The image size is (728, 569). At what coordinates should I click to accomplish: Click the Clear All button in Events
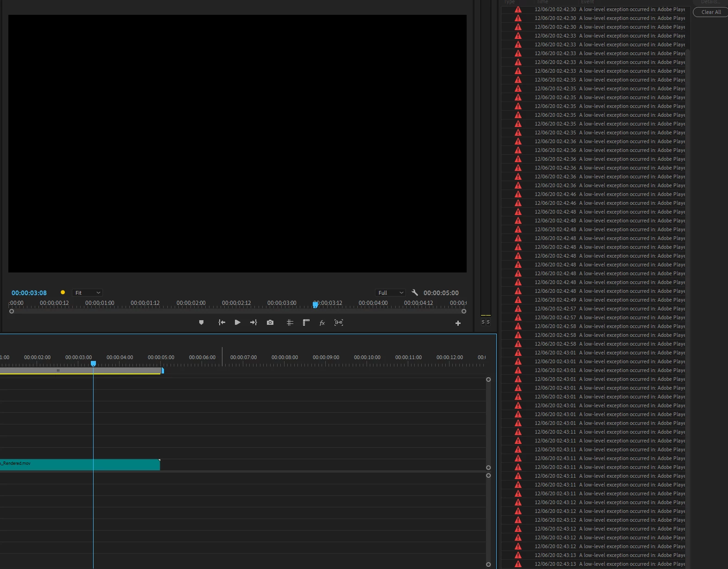(711, 13)
